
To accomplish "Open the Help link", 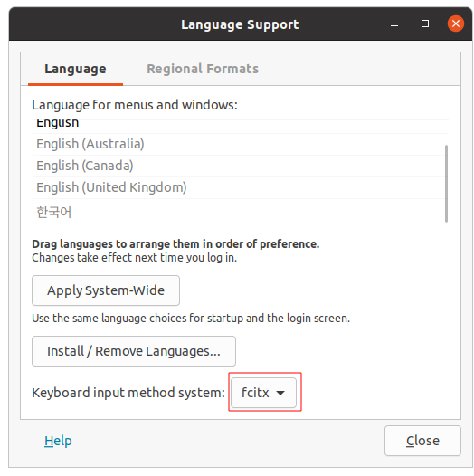I will pos(58,441).
